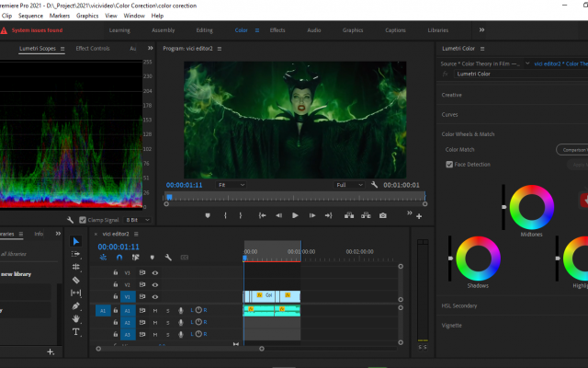Toggle track lock on V1
The height and width of the screenshot is (368, 588).
click(116, 296)
